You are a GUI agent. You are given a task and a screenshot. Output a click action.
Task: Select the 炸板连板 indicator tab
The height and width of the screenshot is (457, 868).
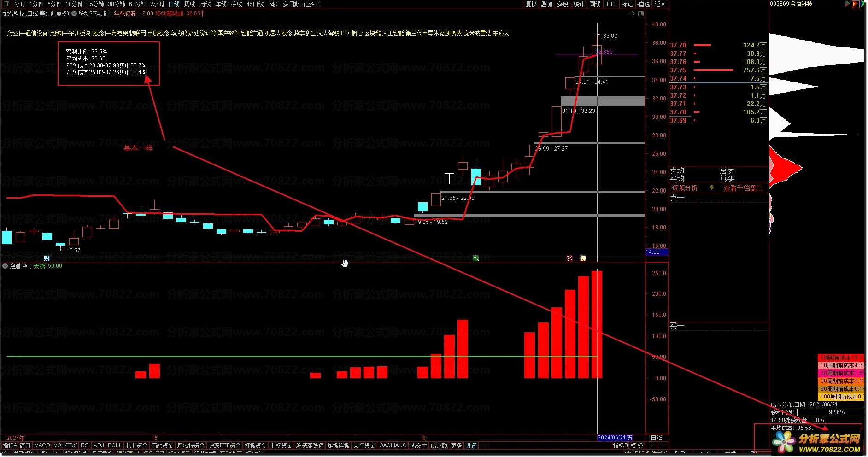pos(338,445)
